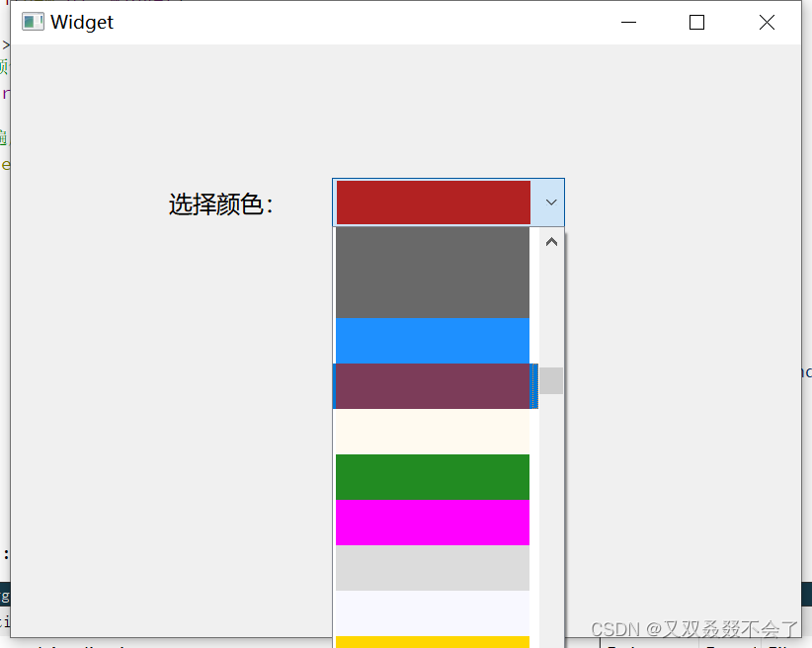
Task: Click the Widget window app icon
Action: 33,22
